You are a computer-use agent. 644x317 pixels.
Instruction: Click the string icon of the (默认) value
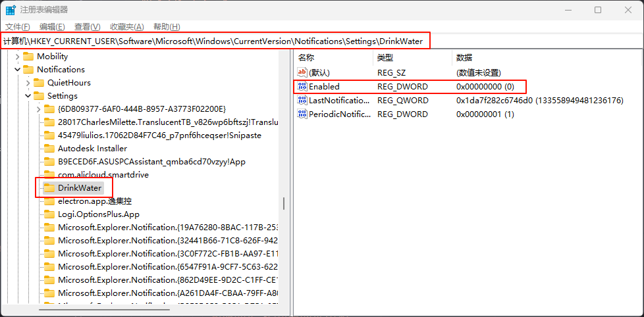[x=302, y=72]
